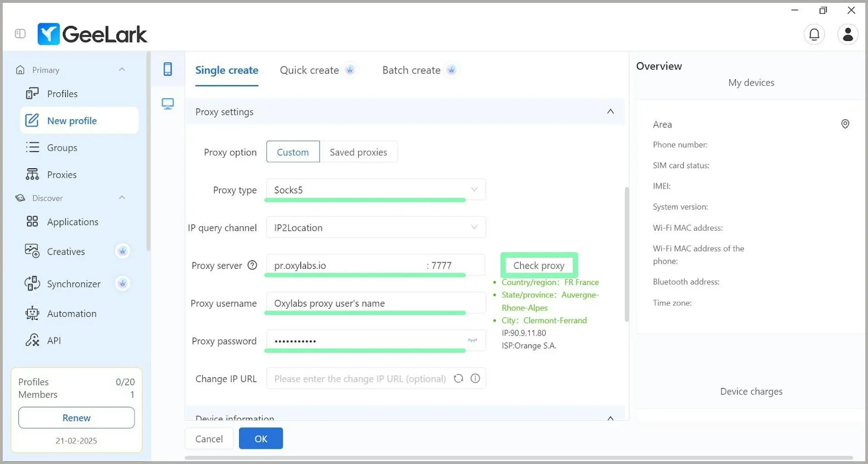868x464 pixels.
Task: Click the My devices heading
Action: [751, 82]
